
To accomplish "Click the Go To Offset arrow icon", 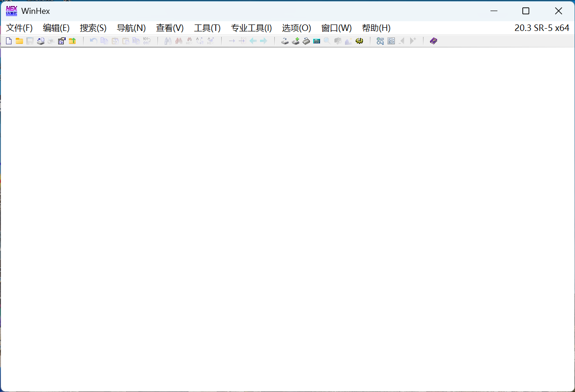I will tap(232, 41).
